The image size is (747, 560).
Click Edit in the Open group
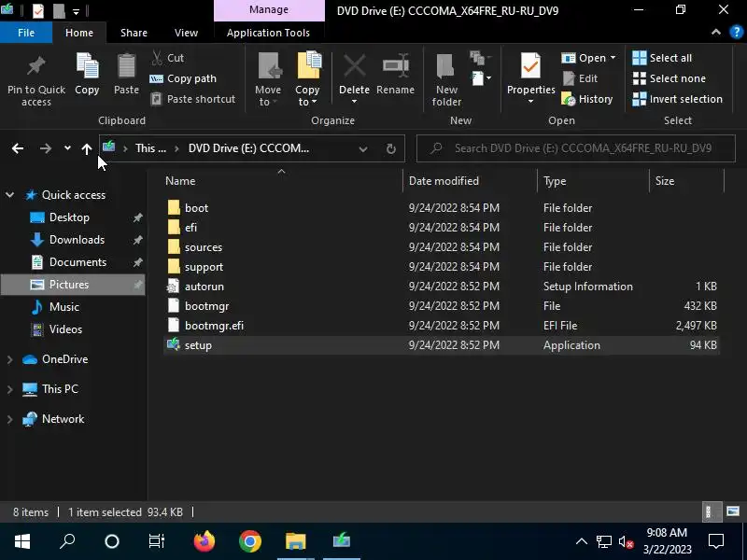coord(580,78)
